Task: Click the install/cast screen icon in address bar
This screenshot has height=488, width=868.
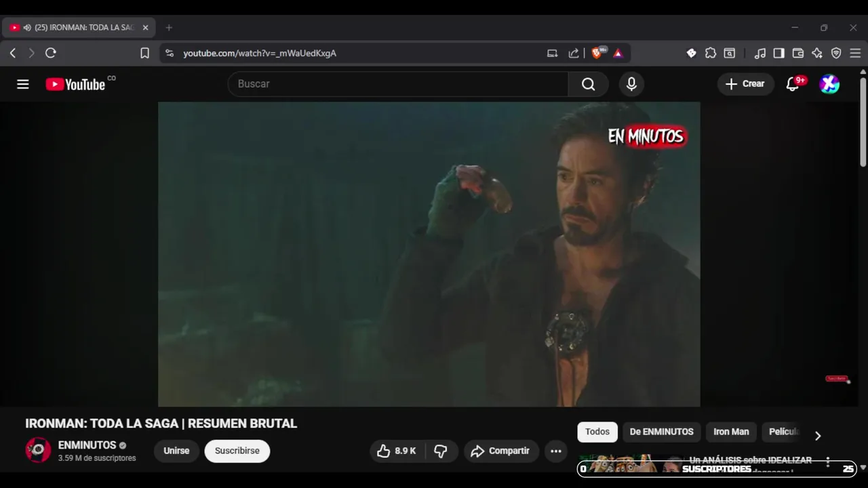Action: [x=552, y=53]
